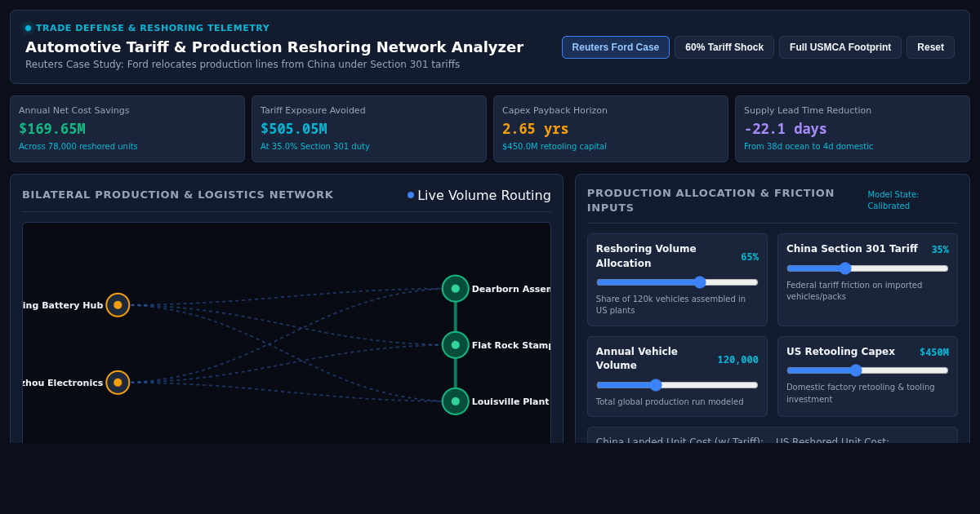Click the 120,000 vehicle volume readout

pyautogui.click(x=738, y=360)
